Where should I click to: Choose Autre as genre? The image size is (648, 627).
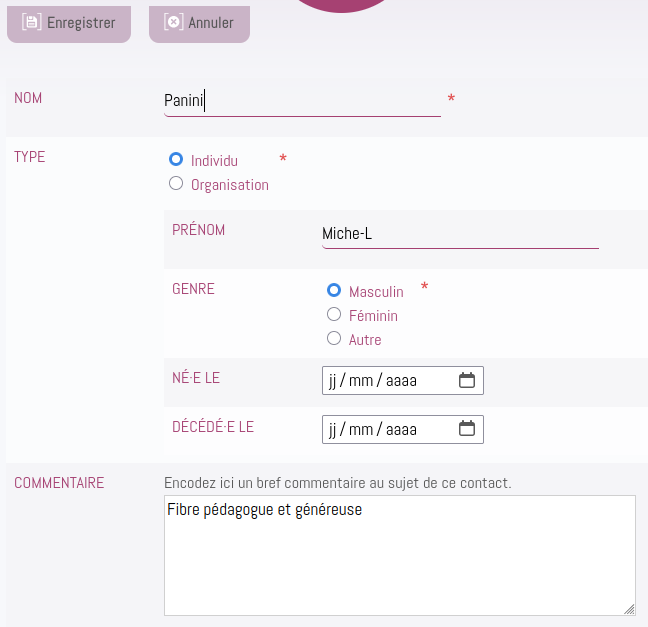334,338
